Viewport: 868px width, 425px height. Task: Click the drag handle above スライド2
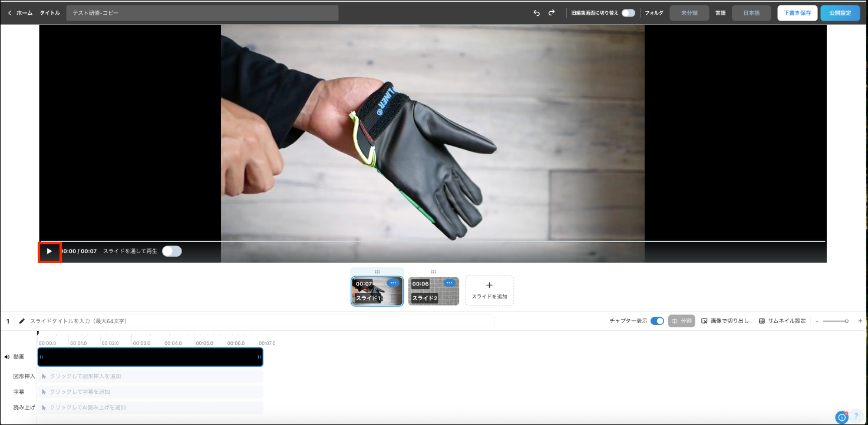pos(434,272)
